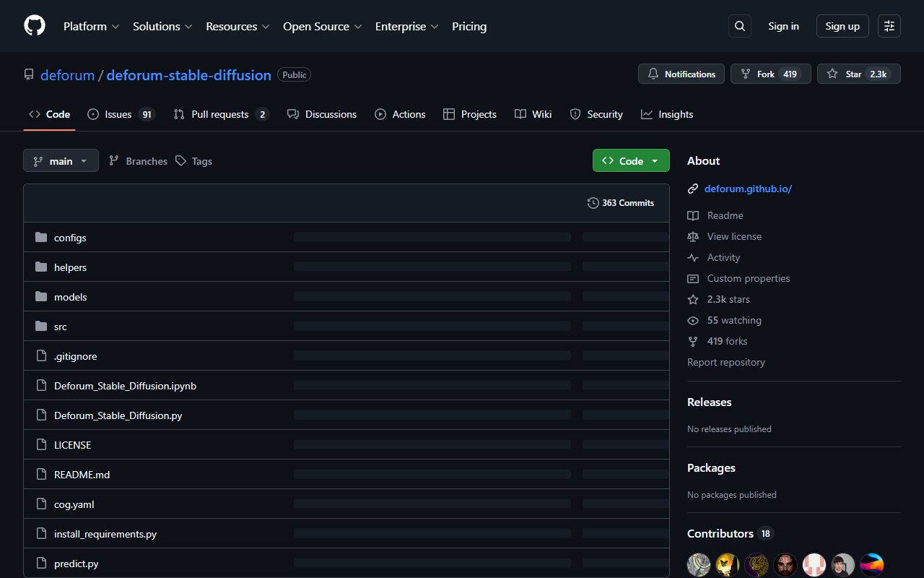Switch to the Pull requests tab
924x578 pixels.
click(x=221, y=113)
